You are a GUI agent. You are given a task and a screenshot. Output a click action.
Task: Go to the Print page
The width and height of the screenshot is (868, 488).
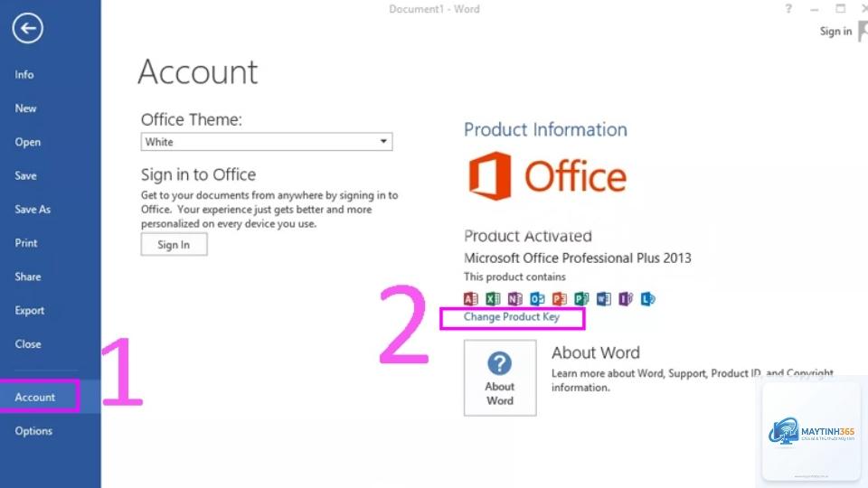[26, 243]
